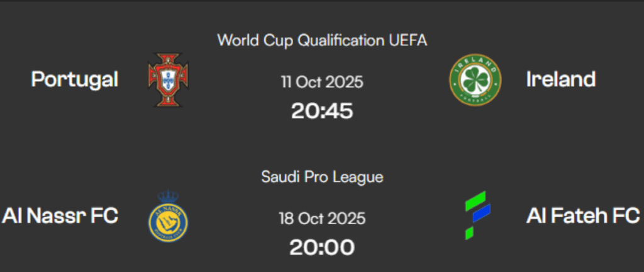Click the AL NASSR text on the crest
Screen dimensions: 644x272
coord(168,209)
